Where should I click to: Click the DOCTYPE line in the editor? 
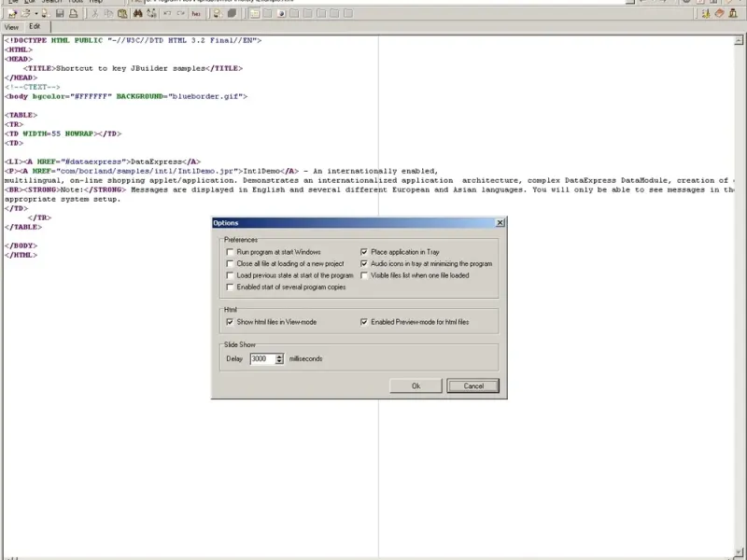click(133, 40)
